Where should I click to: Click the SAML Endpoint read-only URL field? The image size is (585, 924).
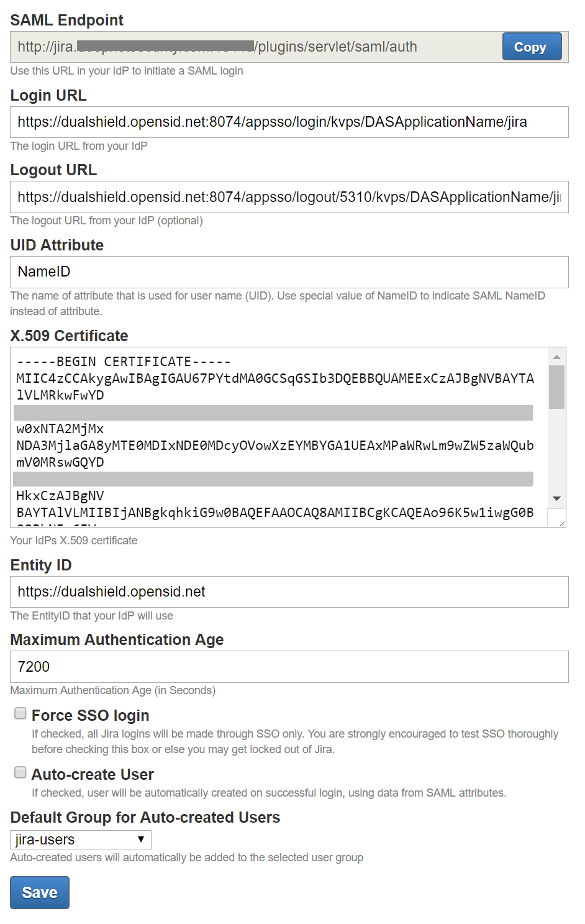255,47
